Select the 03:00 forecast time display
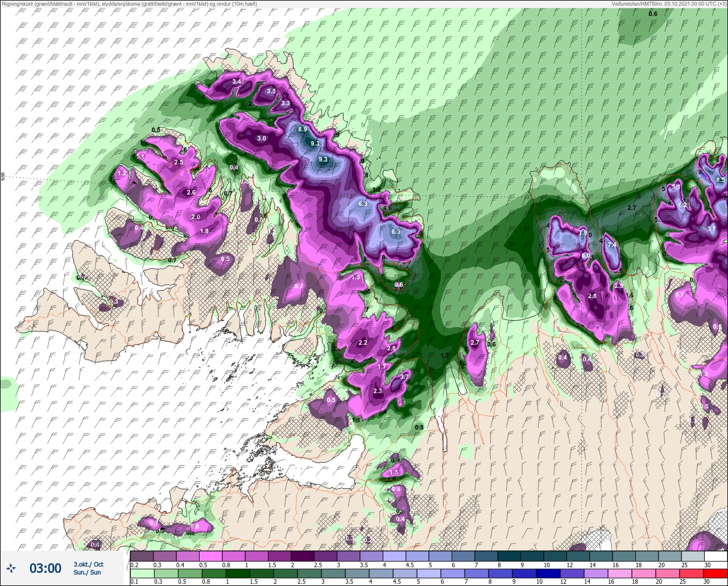Image resolution: width=728 pixels, height=586 pixels. click(x=45, y=568)
